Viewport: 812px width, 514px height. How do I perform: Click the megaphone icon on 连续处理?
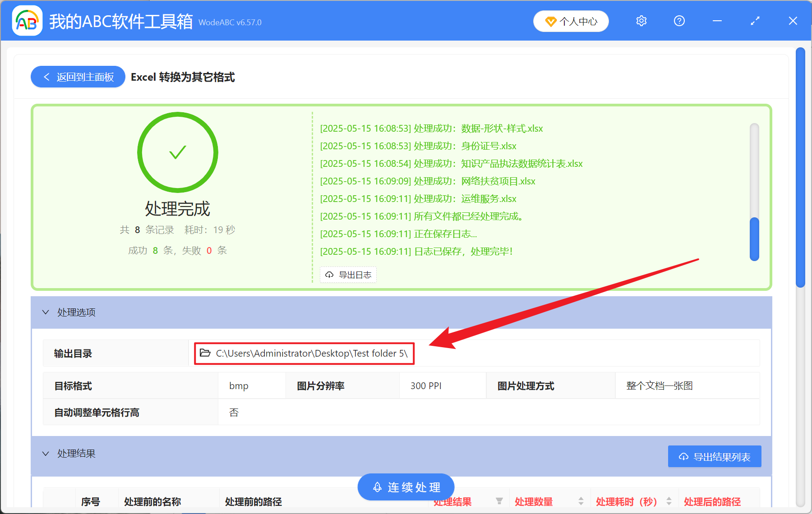point(377,487)
